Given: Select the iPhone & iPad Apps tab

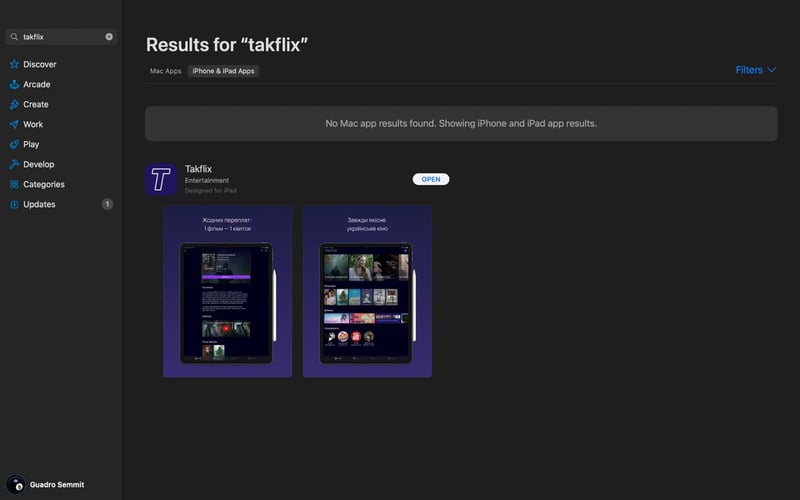Looking at the screenshot, I should point(224,71).
